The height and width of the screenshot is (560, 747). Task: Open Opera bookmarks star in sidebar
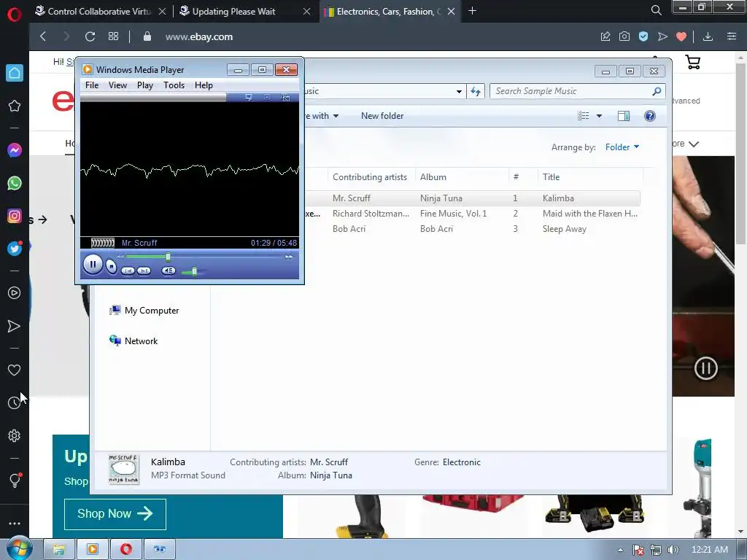pyautogui.click(x=15, y=106)
